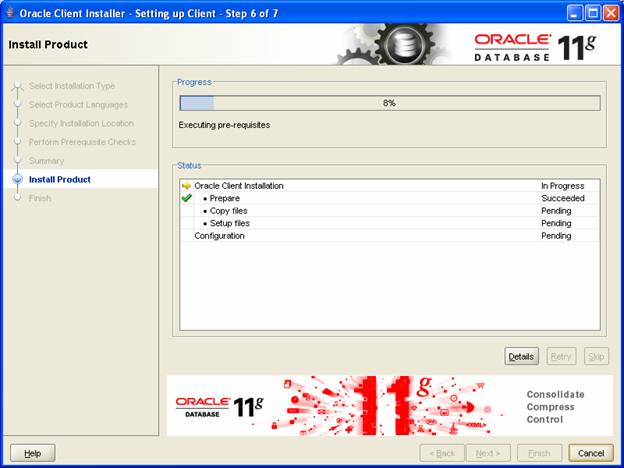This screenshot has height=468, width=624.
Task: Select the Setup files row
Action: tap(390, 223)
